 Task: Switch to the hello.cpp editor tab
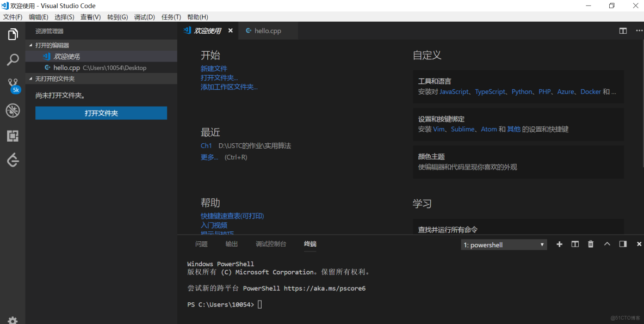pyautogui.click(x=268, y=31)
